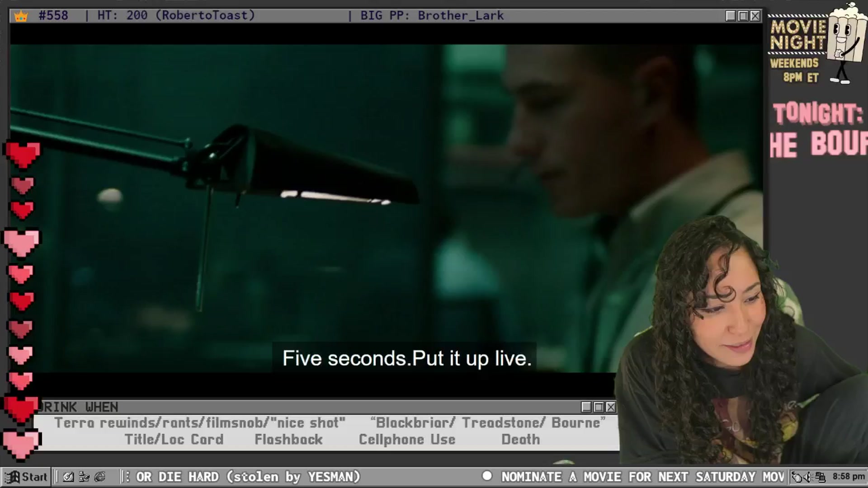Maximize the movie player window
The image size is (868, 488).
pyautogui.click(x=743, y=16)
